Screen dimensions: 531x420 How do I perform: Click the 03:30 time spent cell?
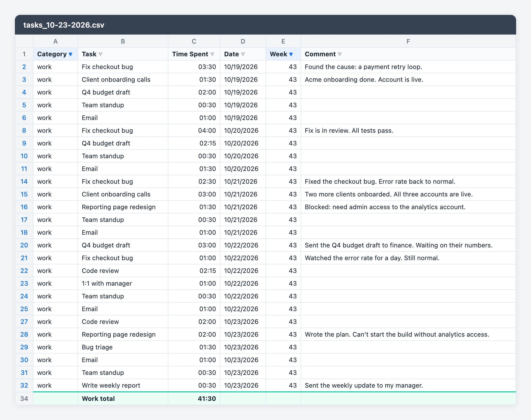pos(194,67)
